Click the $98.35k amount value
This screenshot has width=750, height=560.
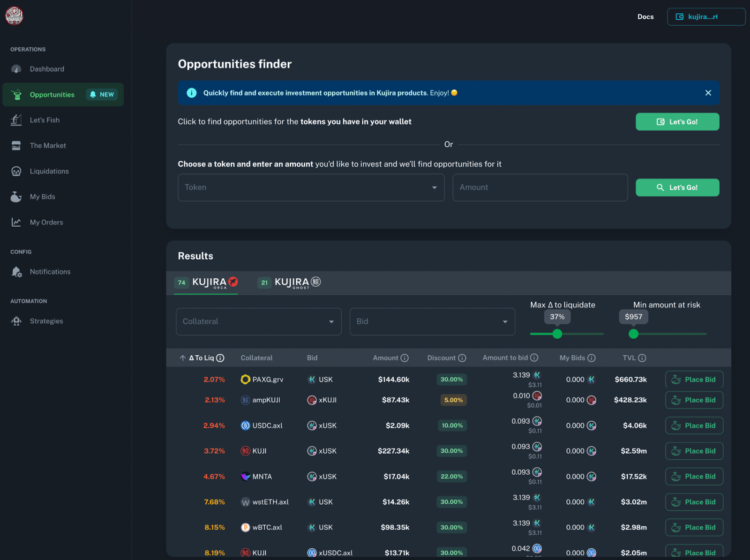coord(395,528)
